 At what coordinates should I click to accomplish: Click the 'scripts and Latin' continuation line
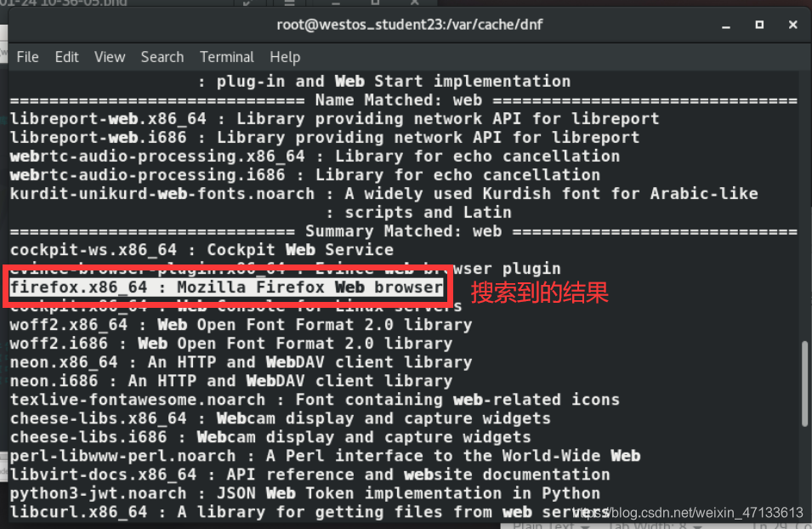[x=419, y=213]
